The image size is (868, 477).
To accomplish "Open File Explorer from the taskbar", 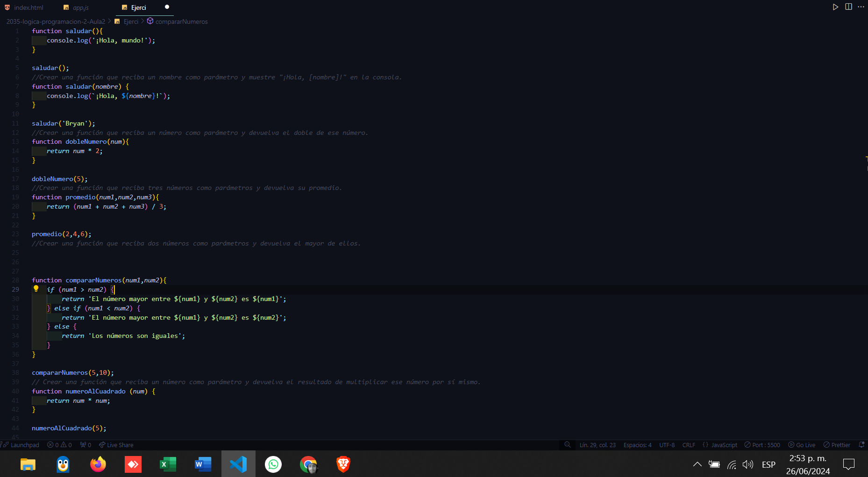I will tap(28, 464).
